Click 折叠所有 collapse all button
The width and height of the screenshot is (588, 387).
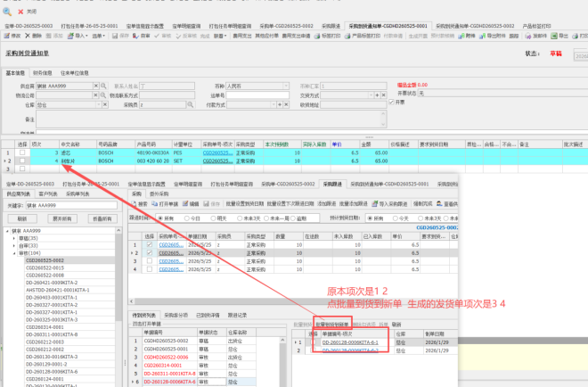coord(102,218)
